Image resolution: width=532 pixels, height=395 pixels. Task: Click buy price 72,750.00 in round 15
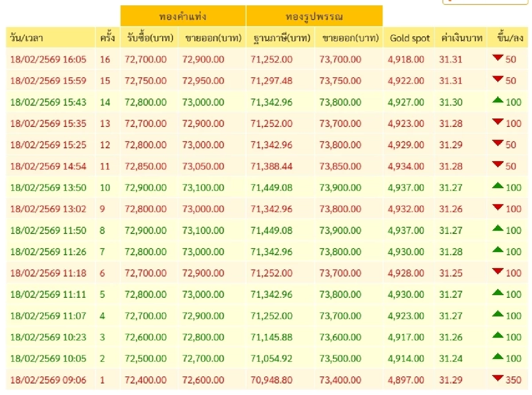(x=146, y=81)
